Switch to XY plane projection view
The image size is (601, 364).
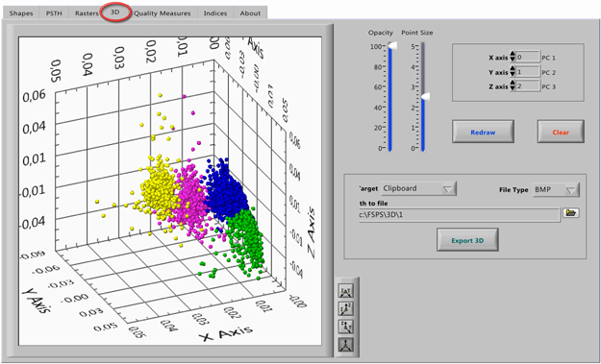(x=346, y=290)
